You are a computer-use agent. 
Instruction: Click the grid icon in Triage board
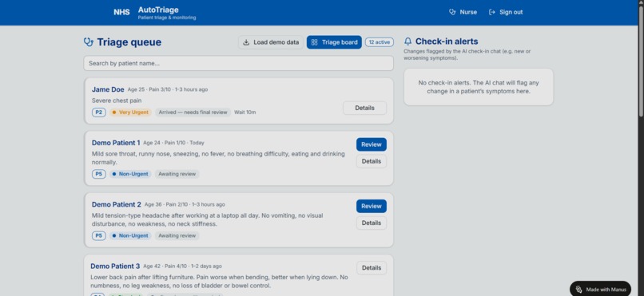[314, 42]
